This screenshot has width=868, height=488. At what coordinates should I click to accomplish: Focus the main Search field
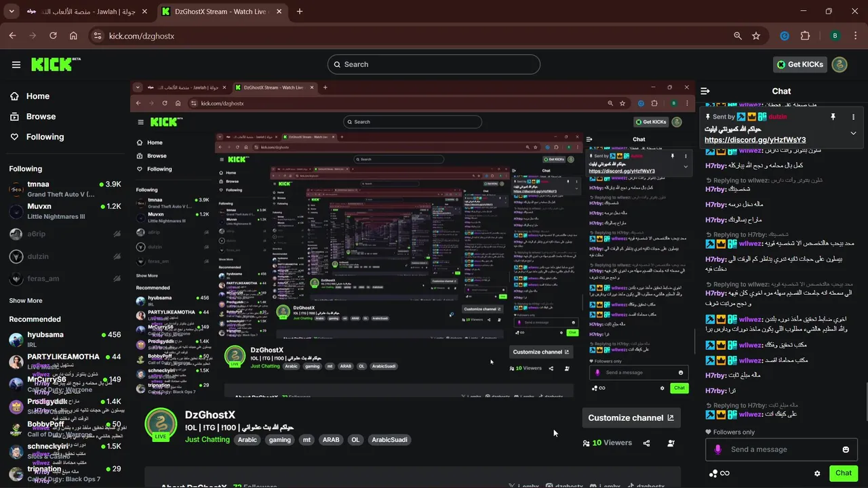[434, 64]
